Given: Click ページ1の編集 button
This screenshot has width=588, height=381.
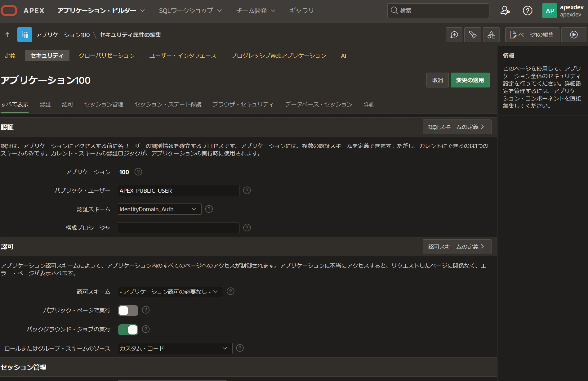Looking at the screenshot, I should [x=532, y=35].
